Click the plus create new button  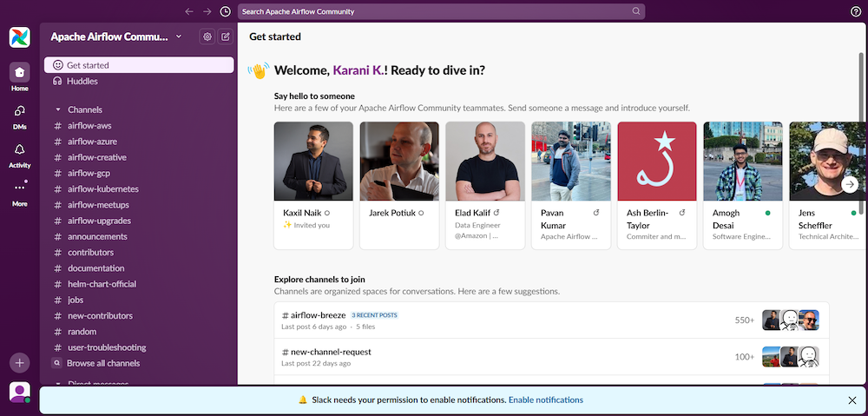[x=19, y=363]
